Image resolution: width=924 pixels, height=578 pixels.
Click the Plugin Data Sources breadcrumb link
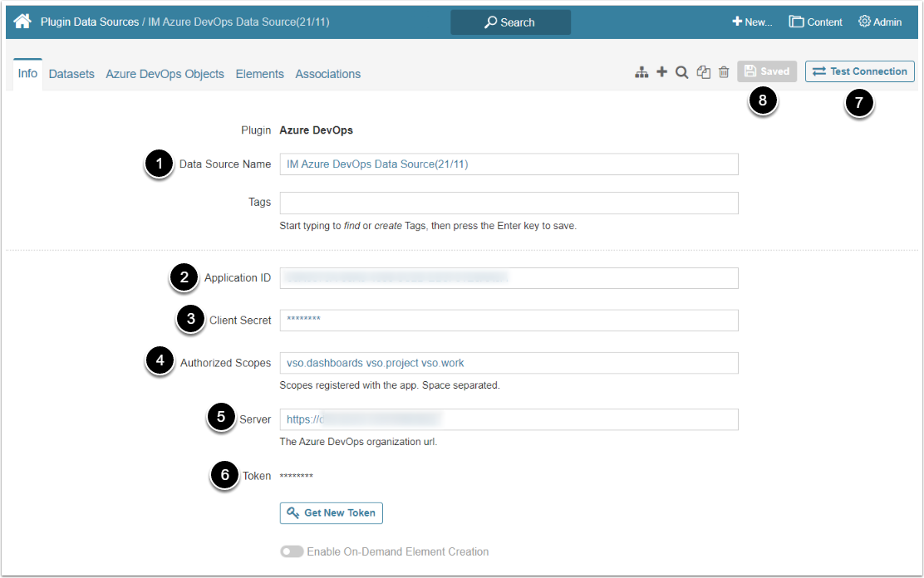pyautogui.click(x=90, y=22)
